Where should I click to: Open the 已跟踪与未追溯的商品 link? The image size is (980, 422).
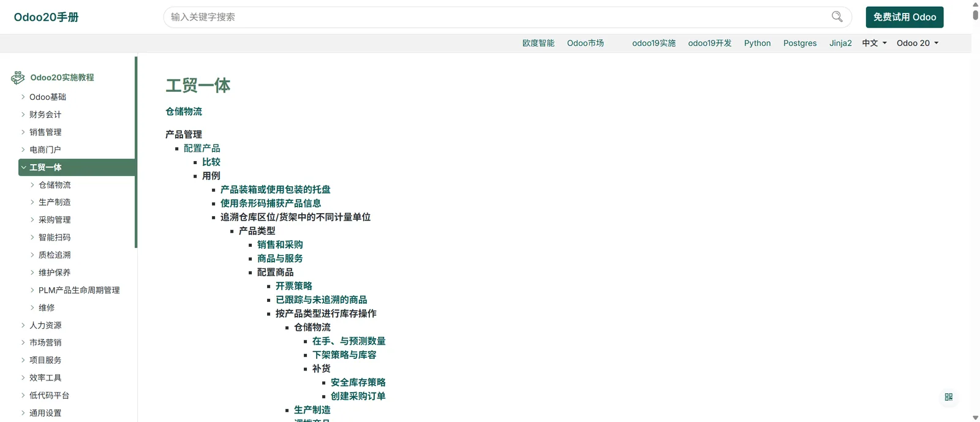[322, 300]
